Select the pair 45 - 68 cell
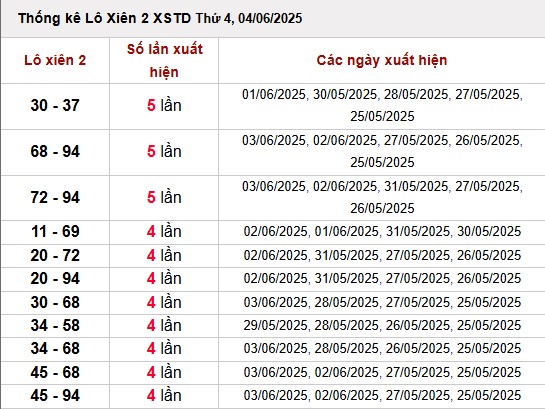Viewport: 545px width, 409px height. pos(55,373)
